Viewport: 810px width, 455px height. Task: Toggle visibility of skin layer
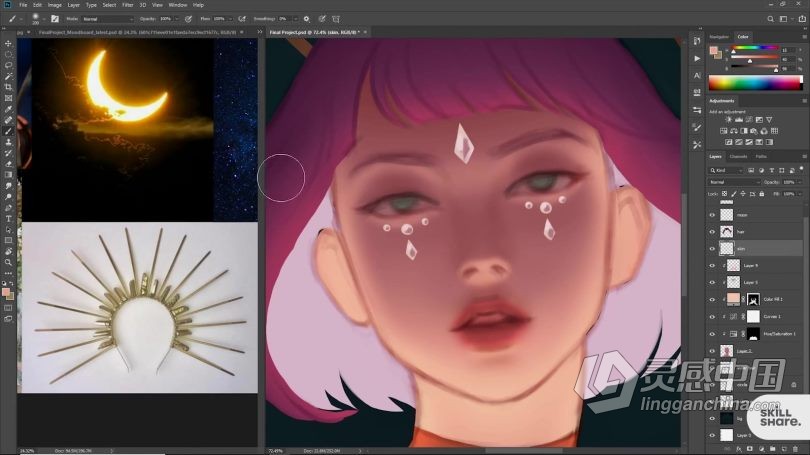click(x=712, y=249)
